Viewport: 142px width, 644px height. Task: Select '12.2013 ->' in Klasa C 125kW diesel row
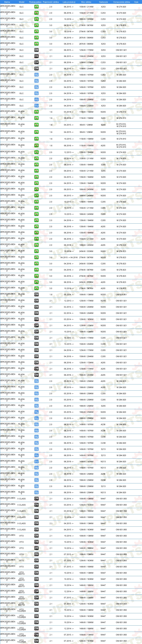point(69,301)
